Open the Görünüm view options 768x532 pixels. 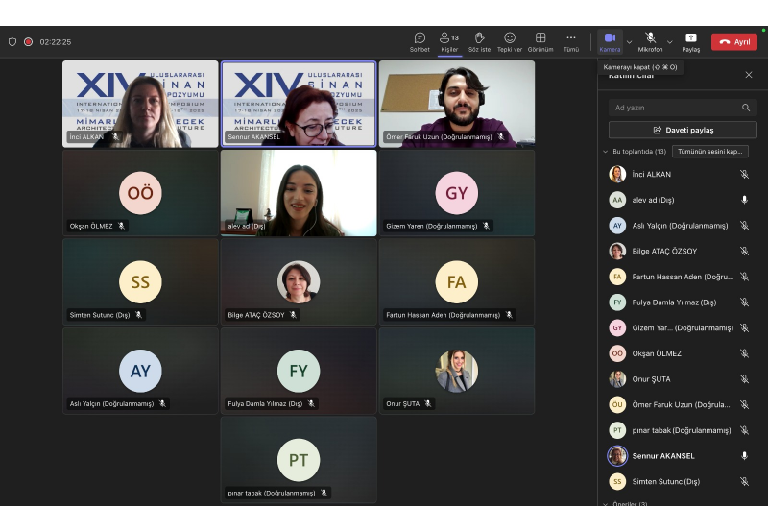tap(540, 42)
